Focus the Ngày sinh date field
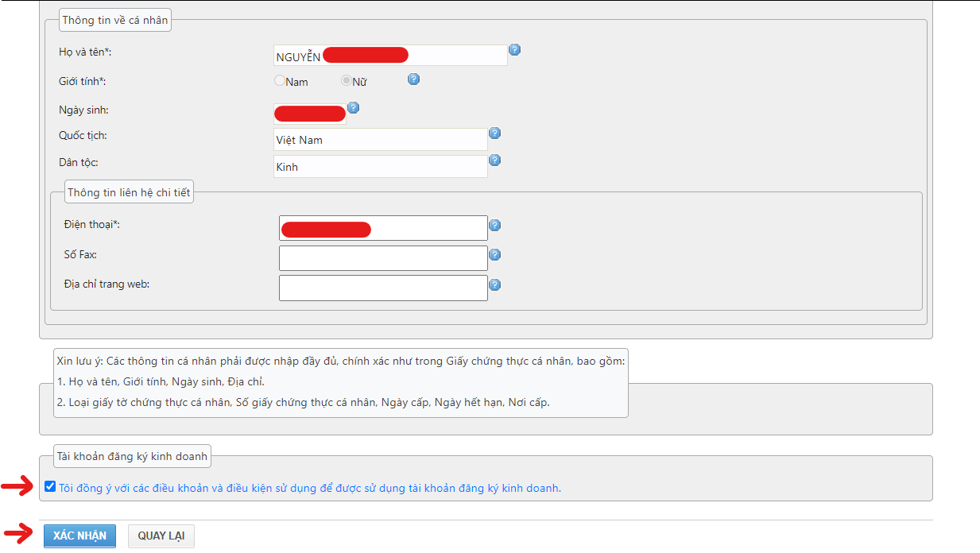 pos(310,114)
